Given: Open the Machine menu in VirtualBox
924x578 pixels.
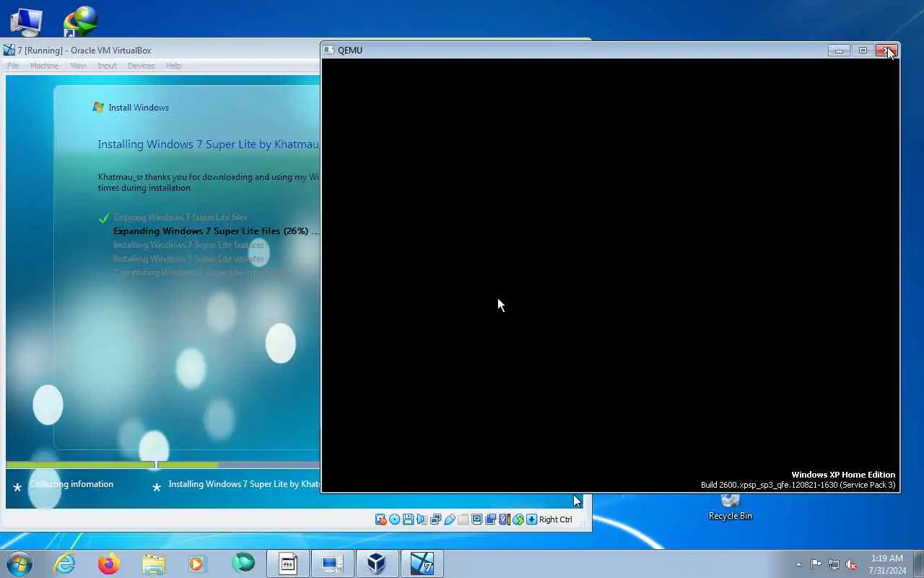Looking at the screenshot, I should tap(44, 66).
